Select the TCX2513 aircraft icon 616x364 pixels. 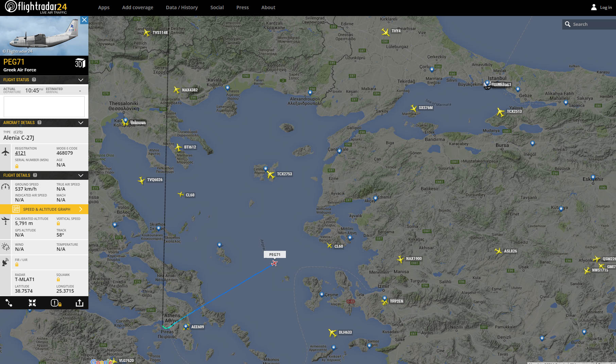tap(500, 111)
